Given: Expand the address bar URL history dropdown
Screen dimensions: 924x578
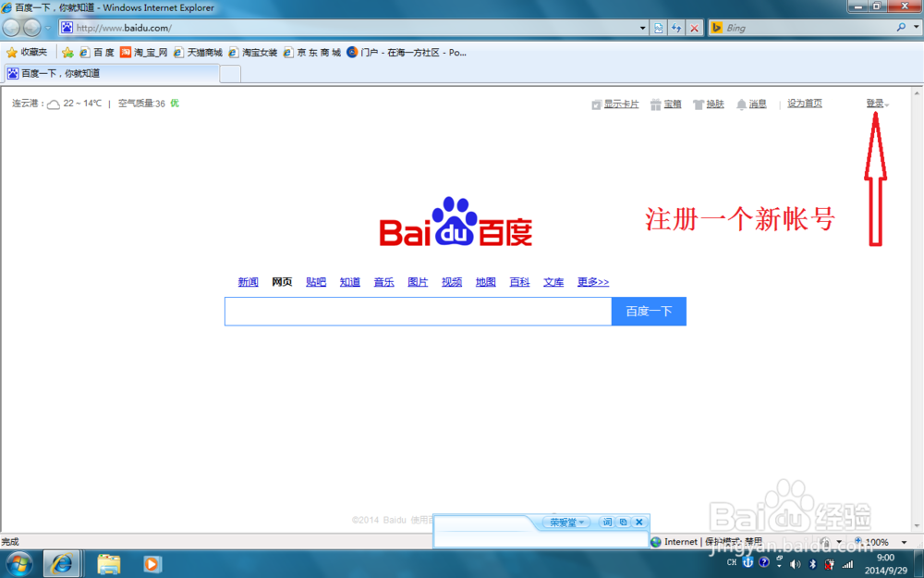Looking at the screenshot, I should [x=642, y=28].
